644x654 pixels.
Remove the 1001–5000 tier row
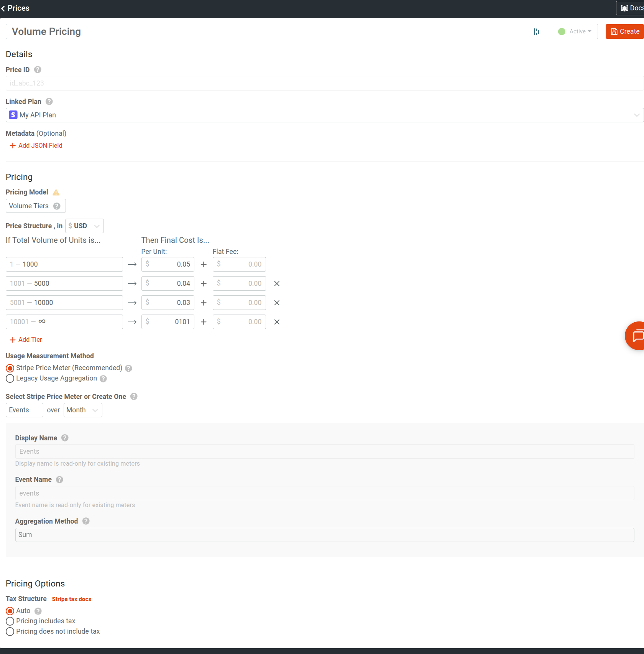(x=277, y=283)
